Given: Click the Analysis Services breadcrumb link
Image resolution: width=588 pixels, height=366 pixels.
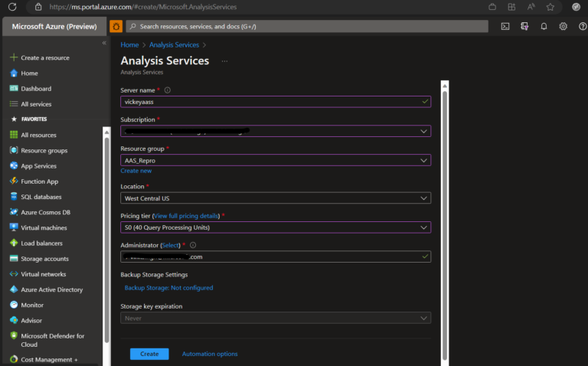Looking at the screenshot, I should click(x=174, y=44).
